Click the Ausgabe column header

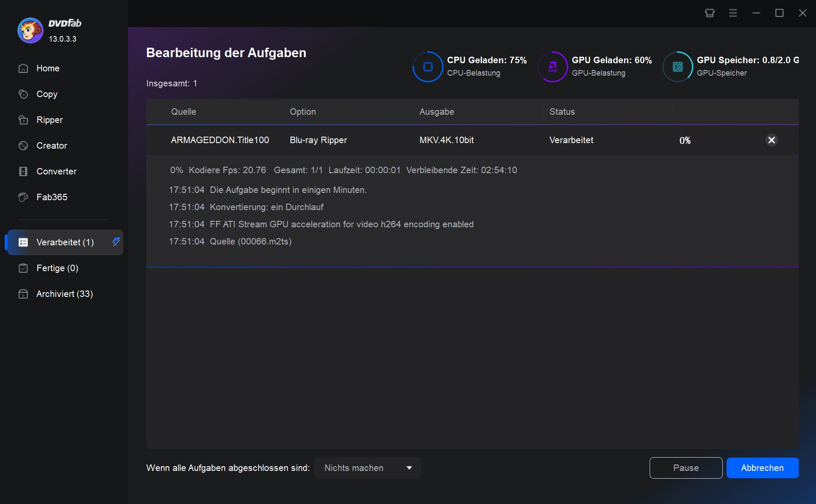[437, 112]
